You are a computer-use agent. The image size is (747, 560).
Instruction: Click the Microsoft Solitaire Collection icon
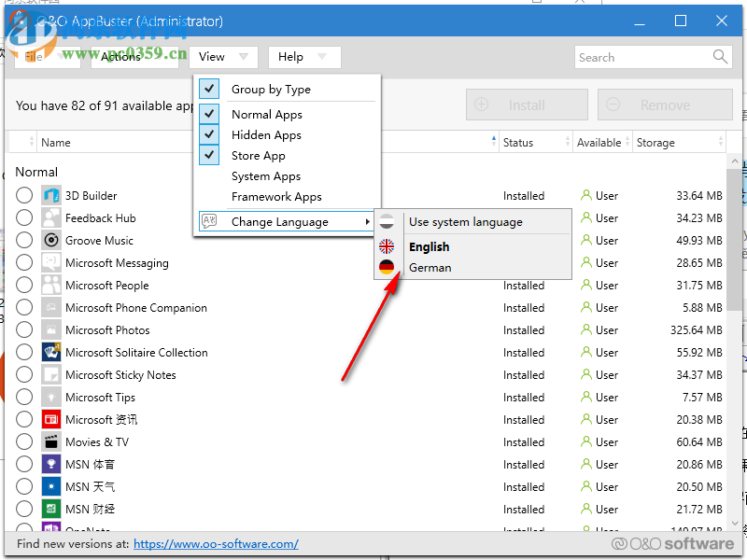[51, 353]
